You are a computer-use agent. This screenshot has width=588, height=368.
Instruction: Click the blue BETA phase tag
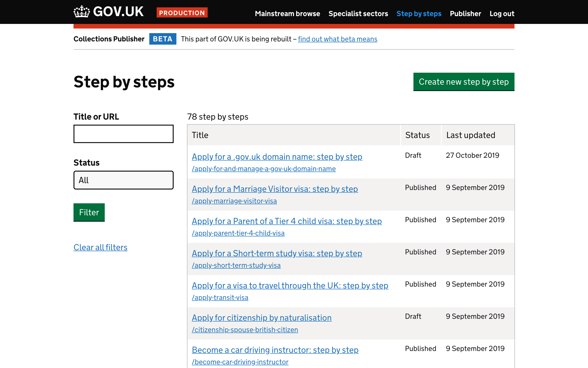163,39
